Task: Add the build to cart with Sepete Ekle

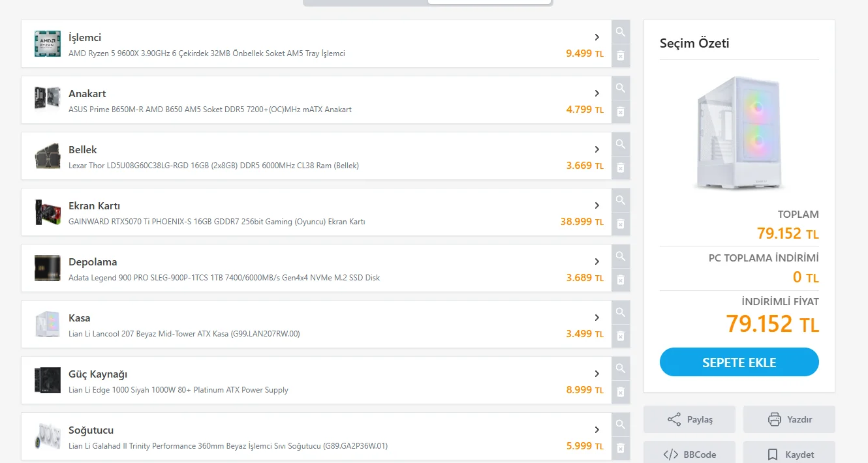Action: pyautogui.click(x=739, y=362)
